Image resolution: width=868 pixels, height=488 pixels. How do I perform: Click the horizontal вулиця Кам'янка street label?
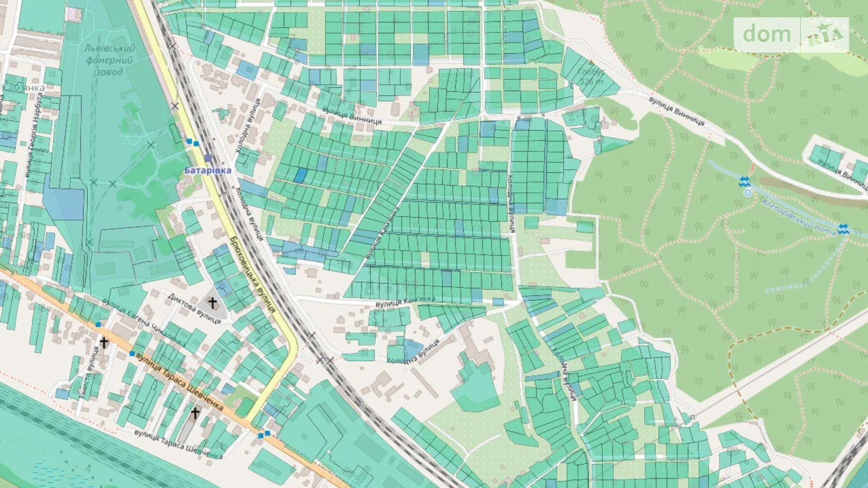pyautogui.click(x=405, y=302)
